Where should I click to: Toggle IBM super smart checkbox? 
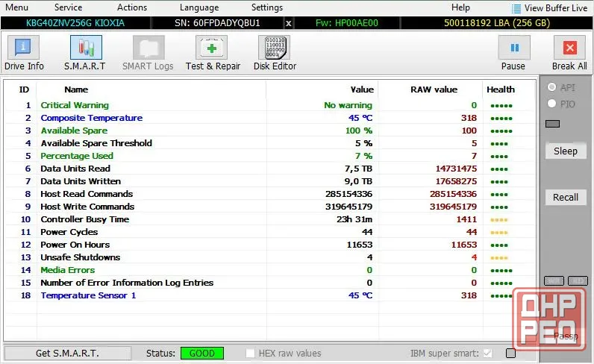487,354
